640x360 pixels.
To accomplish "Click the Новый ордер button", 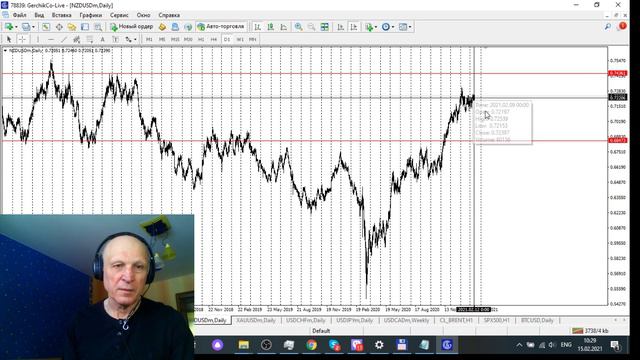I will 132,27.
